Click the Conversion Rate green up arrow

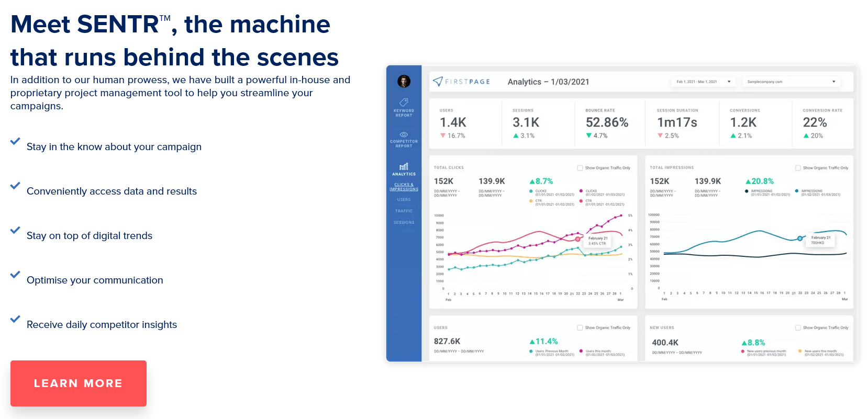coord(806,135)
